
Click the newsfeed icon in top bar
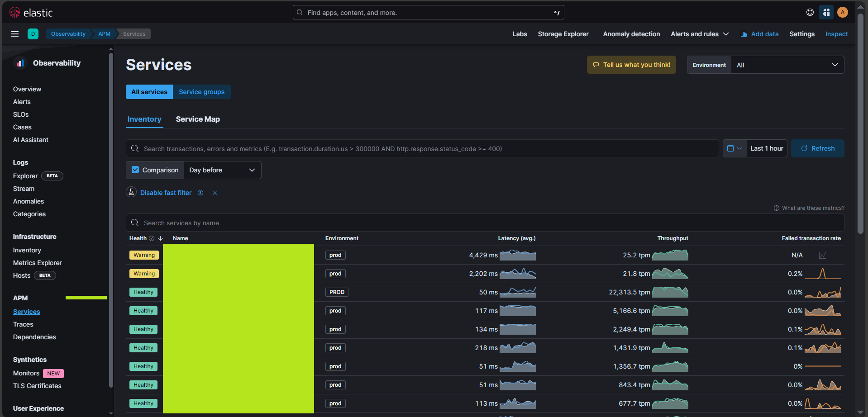(826, 13)
